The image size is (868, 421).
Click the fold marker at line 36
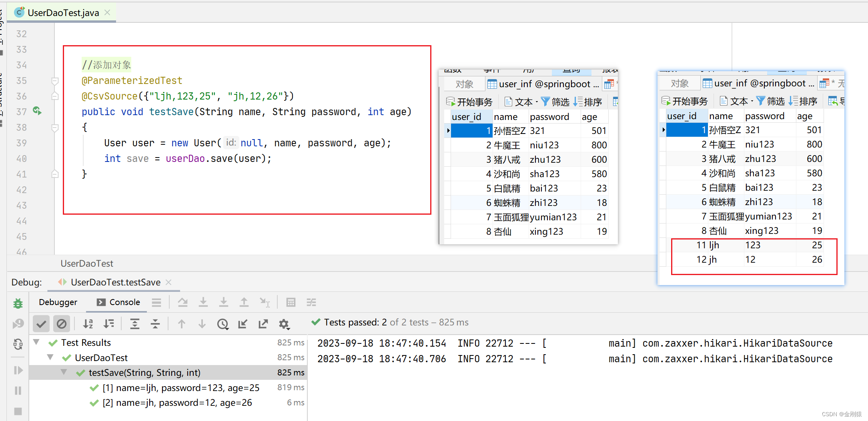pyautogui.click(x=55, y=96)
